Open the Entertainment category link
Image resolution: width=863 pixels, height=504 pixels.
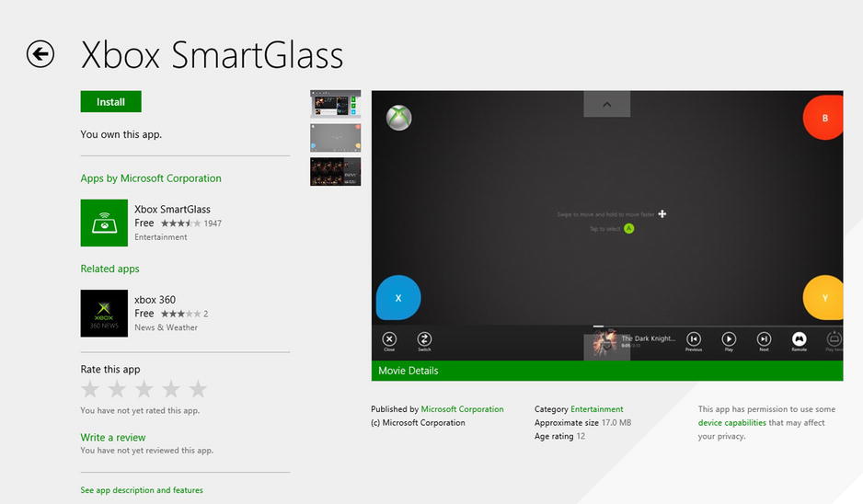[597, 409]
